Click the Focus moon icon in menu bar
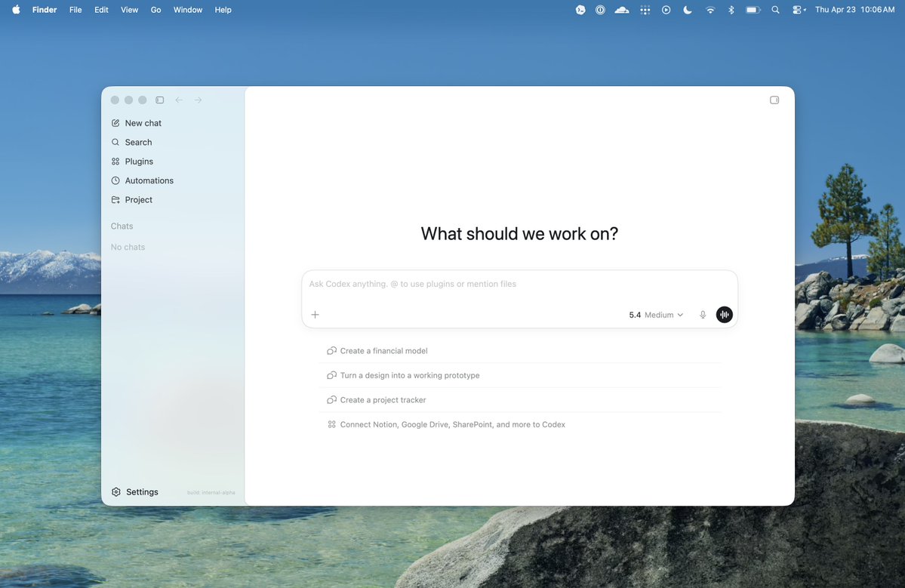This screenshot has height=588, width=905. point(688,10)
